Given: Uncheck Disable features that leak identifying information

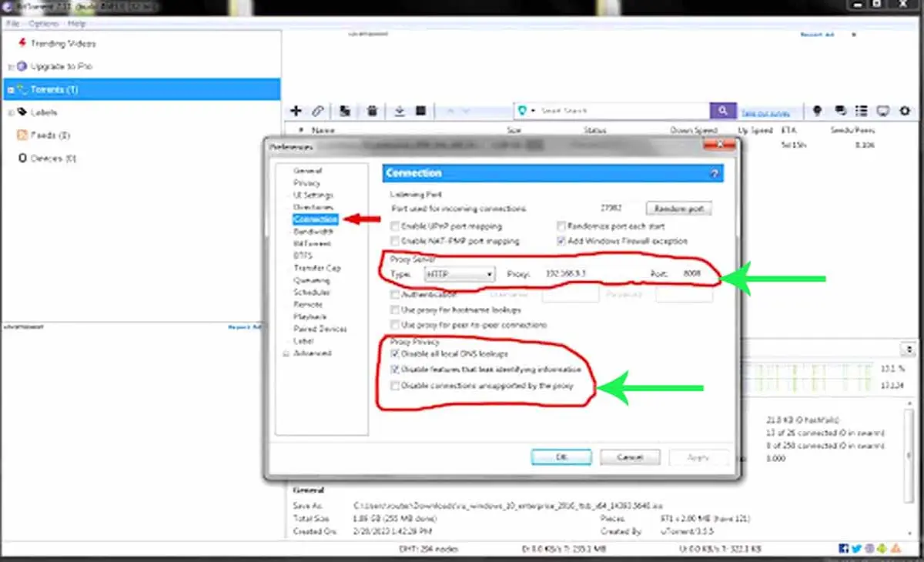Looking at the screenshot, I should tap(395, 370).
